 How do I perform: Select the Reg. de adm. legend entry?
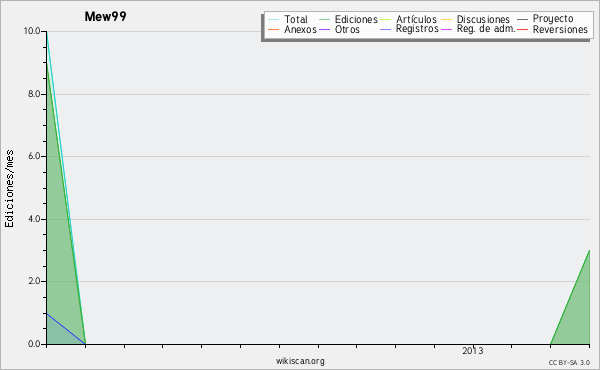coord(478,29)
